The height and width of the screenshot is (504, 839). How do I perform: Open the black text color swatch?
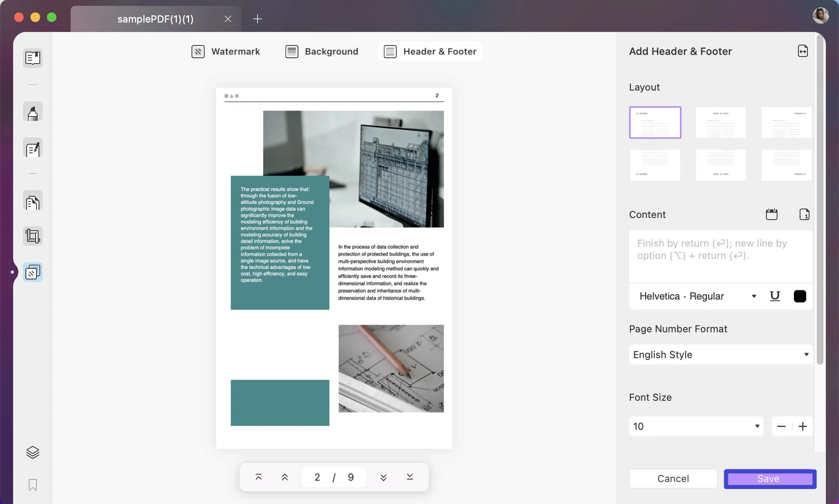click(800, 296)
